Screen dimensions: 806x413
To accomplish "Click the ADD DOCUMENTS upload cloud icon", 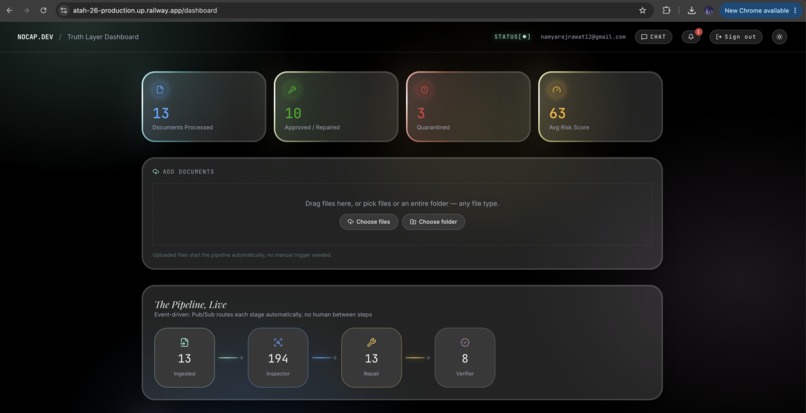I will click(x=156, y=172).
